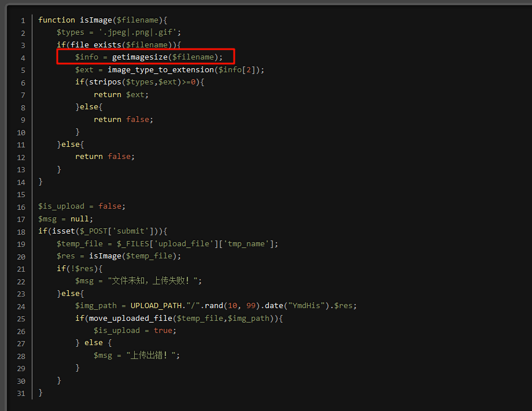Click $_FILES on line 19
The image size is (532, 411).
[133, 244]
